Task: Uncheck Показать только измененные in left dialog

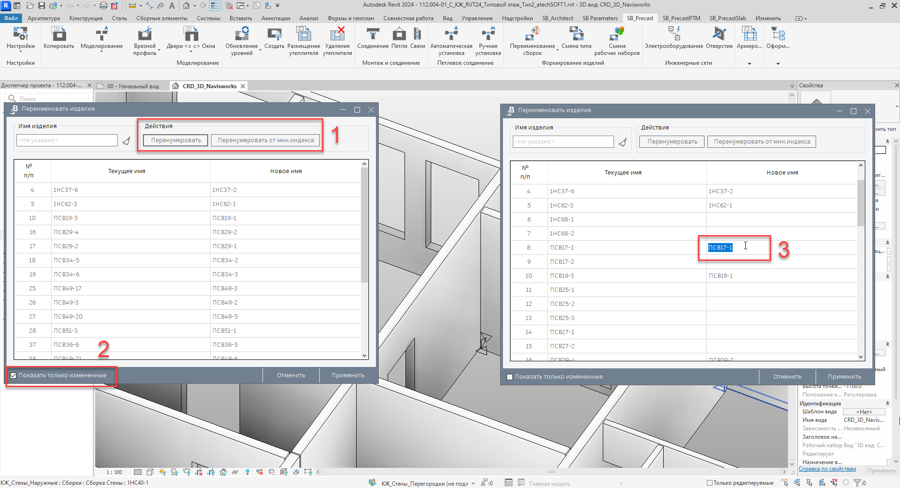Action: [x=13, y=375]
